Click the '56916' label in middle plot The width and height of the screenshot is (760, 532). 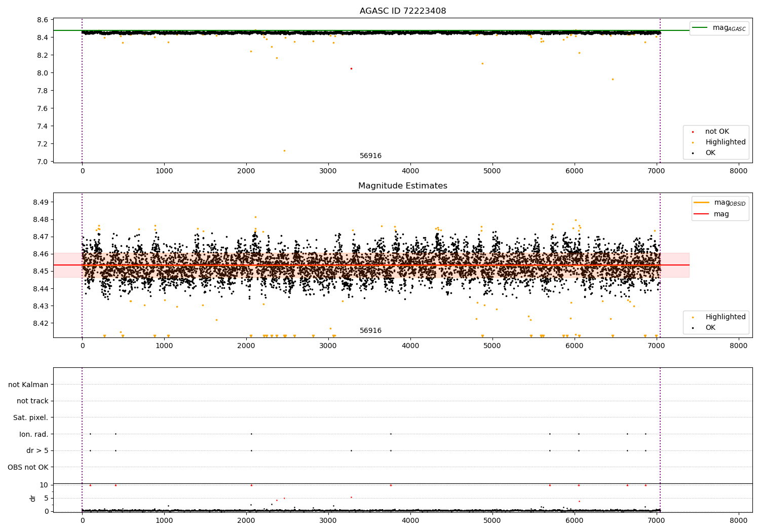pos(370,331)
